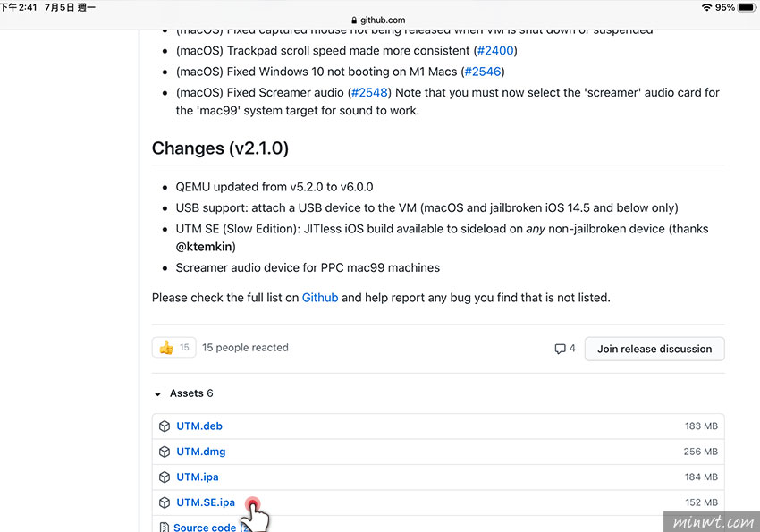Download the UTM.ipa asset
This screenshot has width=760, height=532.
pos(198,477)
